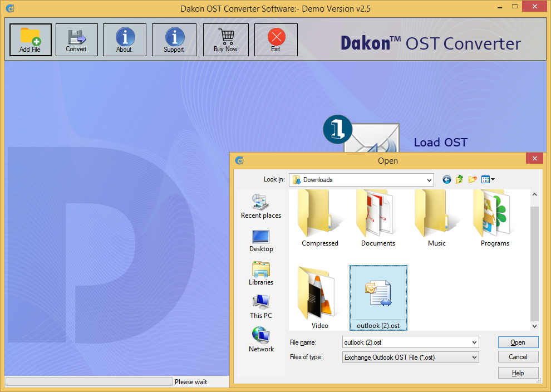Select the Music folder
Viewport: 551px width, 392px height.
pyautogui.click(x=436, y=219)
